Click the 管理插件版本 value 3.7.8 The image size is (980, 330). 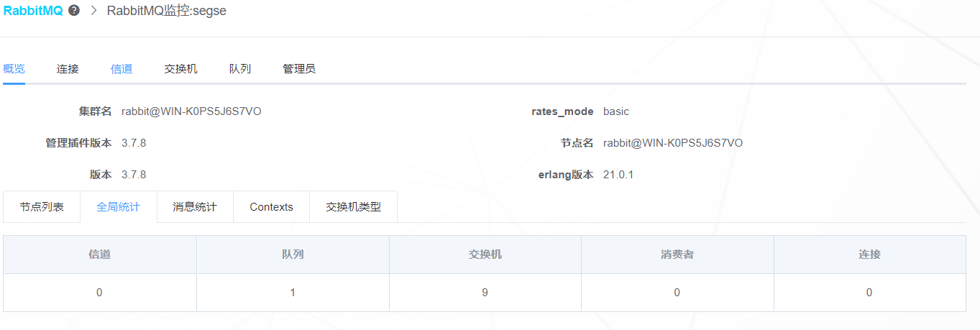coord(134,143)
